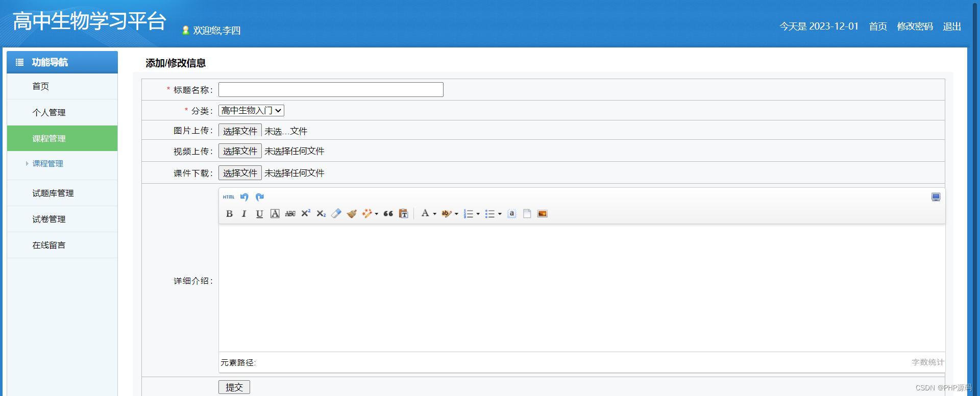Apply subscript formatting

click(x=321, y=214)
